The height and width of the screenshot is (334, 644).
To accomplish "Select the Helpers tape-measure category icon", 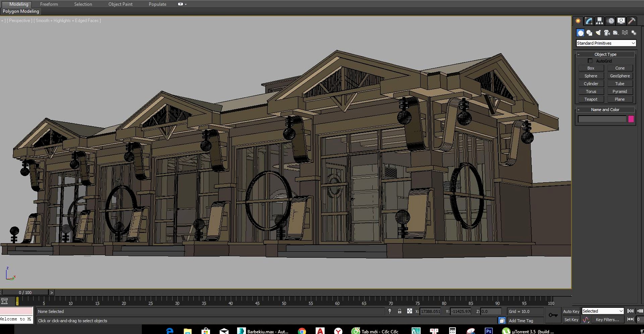I will (x=615, y=33).
